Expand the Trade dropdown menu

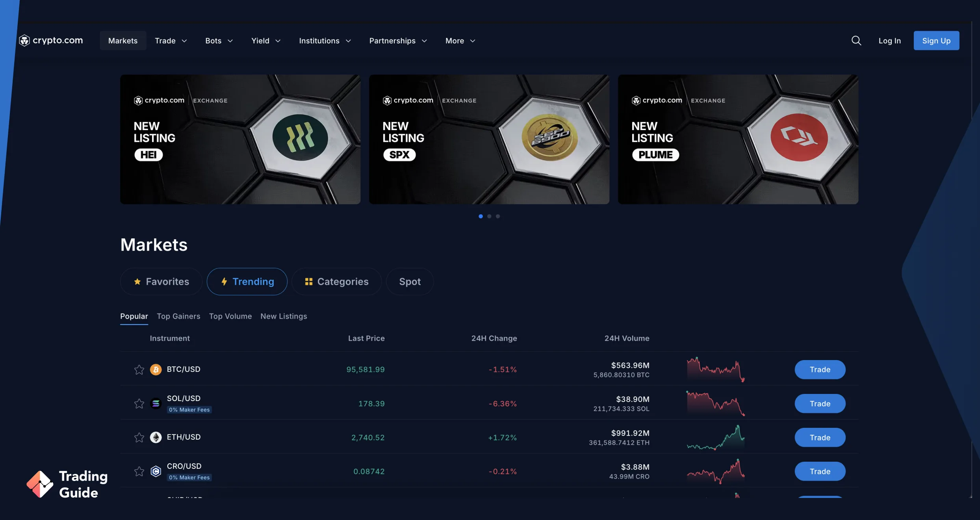(x=170, y=40)
